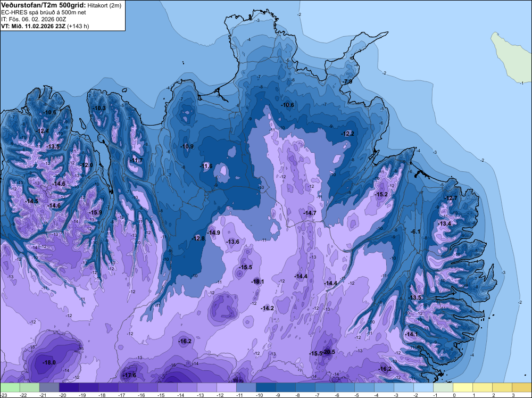Select the -16 legend color swatch

[x=147, y=387]
